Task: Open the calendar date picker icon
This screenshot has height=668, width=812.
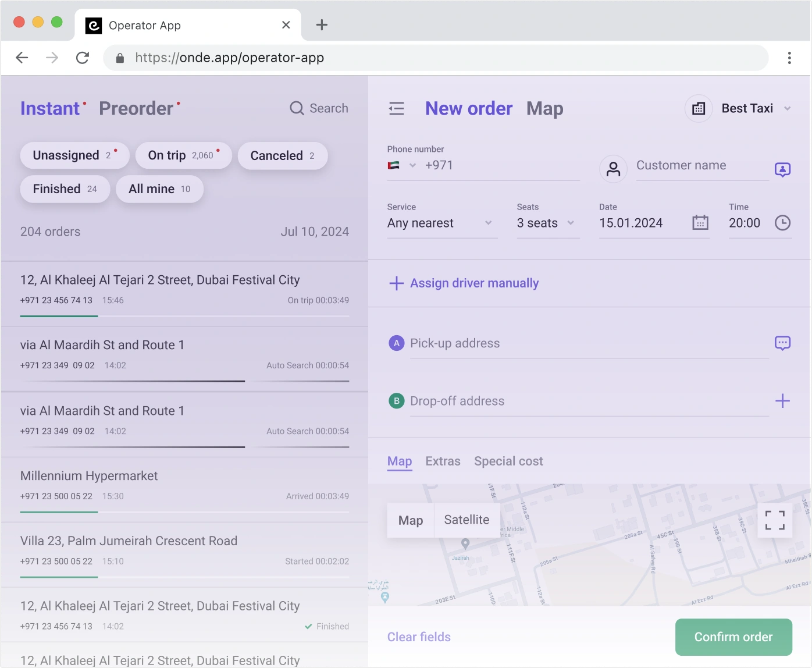Action: click(700, 223)
